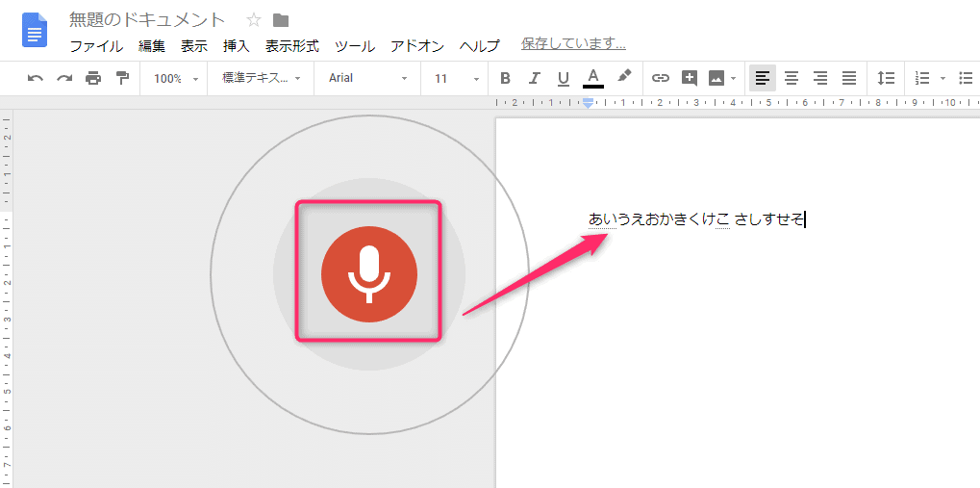Click the red microphone voice typing button
This screenshot has height=488, width=980.
click(368, 275)
